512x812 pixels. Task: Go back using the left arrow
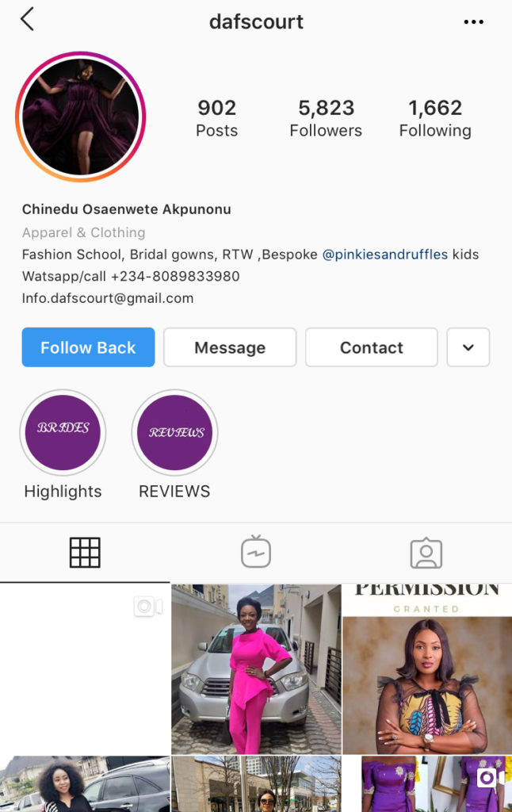(x=28, y=20)
